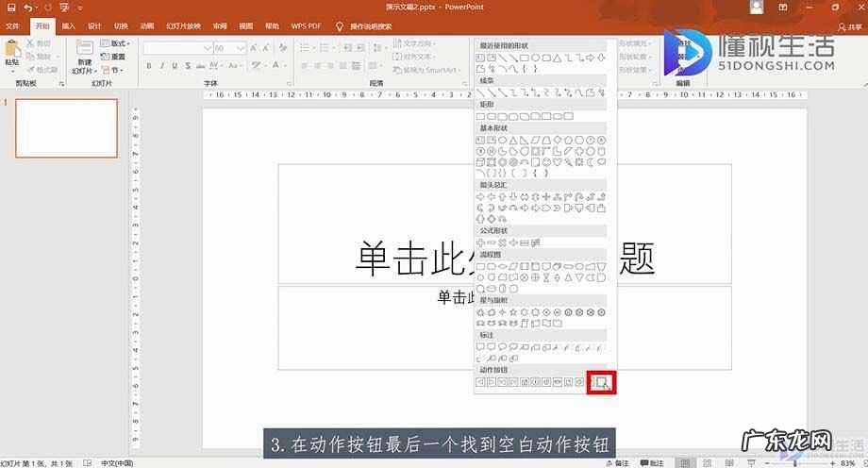Open the File (文件) tab

coord(12,26)
